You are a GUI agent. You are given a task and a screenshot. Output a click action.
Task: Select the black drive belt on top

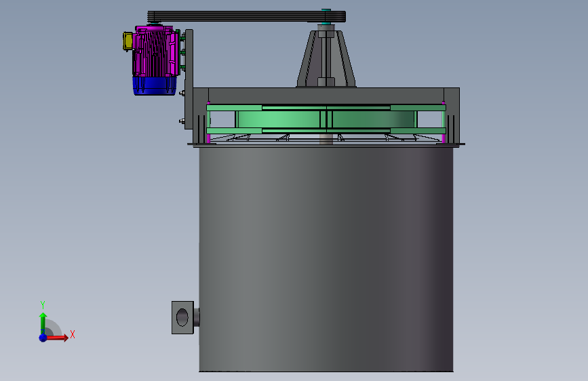[246, 16]
